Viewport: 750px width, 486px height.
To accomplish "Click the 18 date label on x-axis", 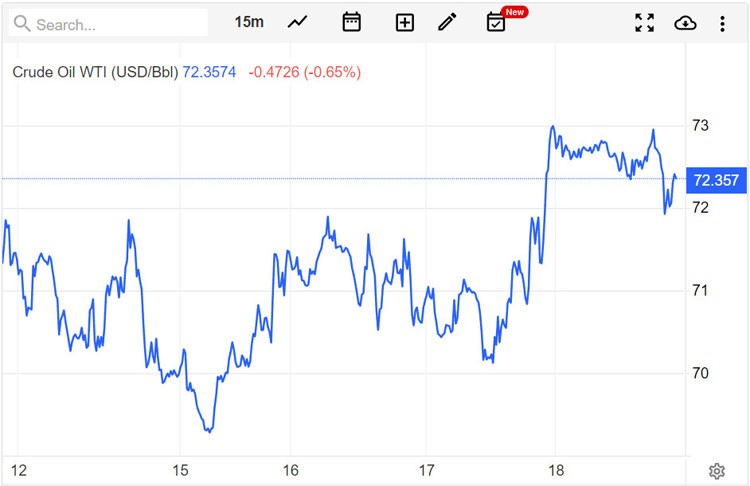I will [556, 470].
